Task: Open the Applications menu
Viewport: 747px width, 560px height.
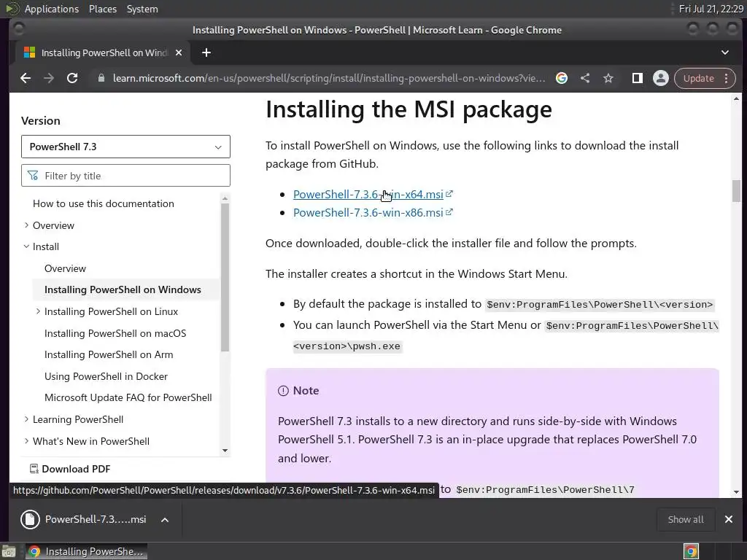Action: pyautogui.click(x=52, y=9)
